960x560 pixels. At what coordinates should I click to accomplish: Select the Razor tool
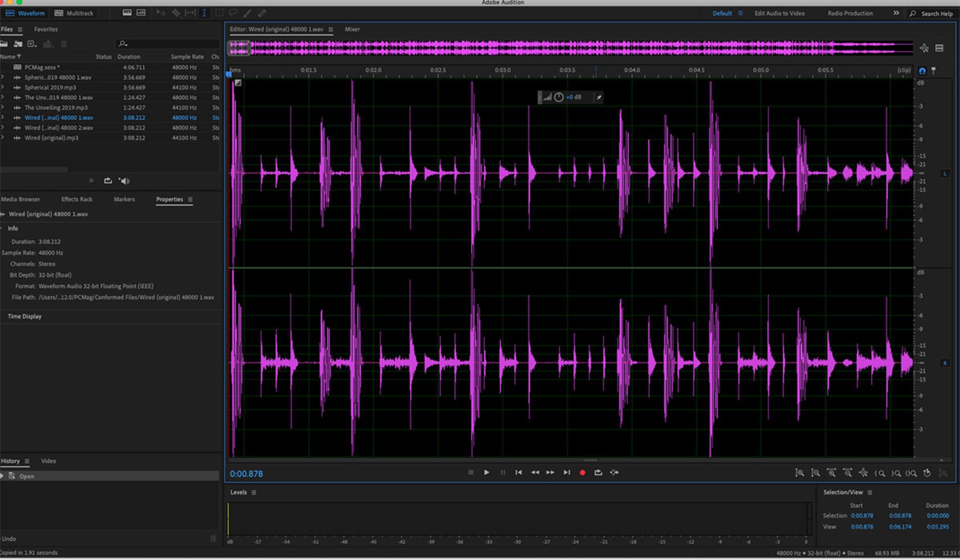[x=176, y=13]
